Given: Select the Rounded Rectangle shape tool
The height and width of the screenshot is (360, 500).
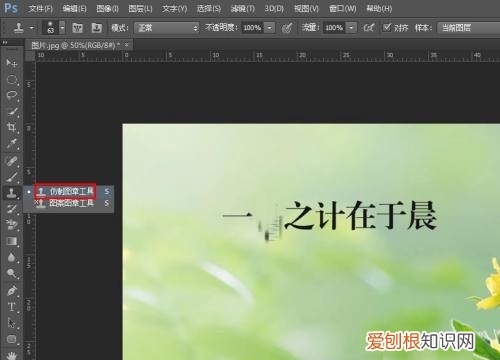Looking at the screenshot, I should coord(12,339).
